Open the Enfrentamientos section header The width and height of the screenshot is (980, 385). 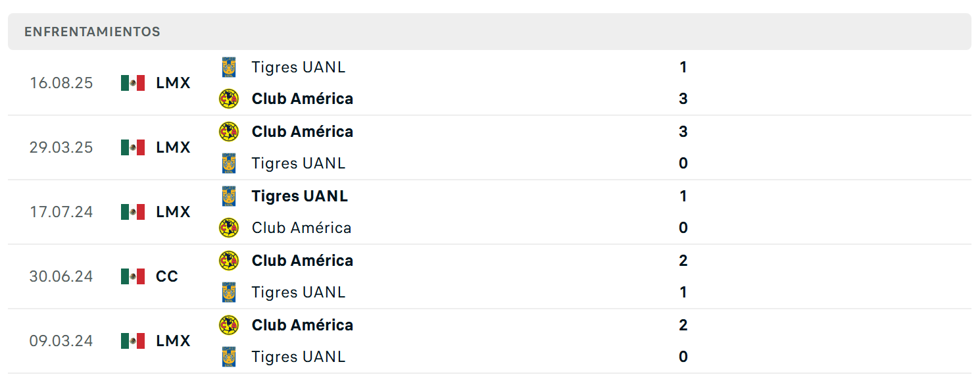(489, 32)
